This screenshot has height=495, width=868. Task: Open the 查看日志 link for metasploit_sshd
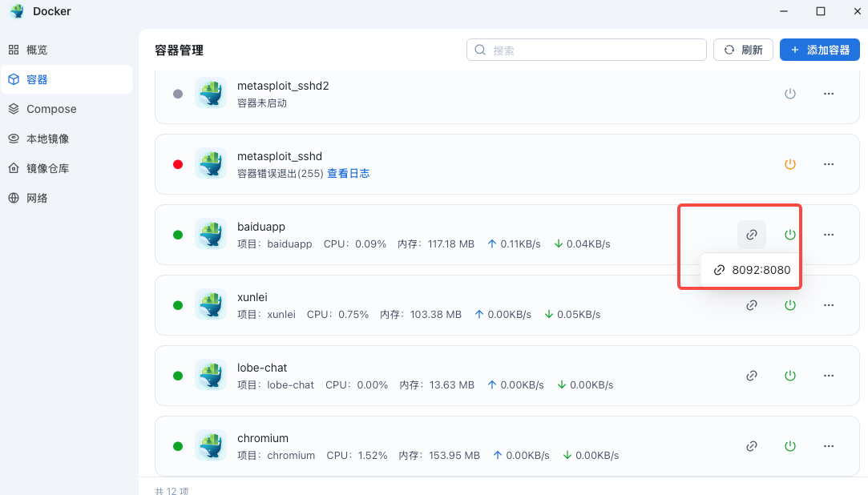[x=348, y=174]
